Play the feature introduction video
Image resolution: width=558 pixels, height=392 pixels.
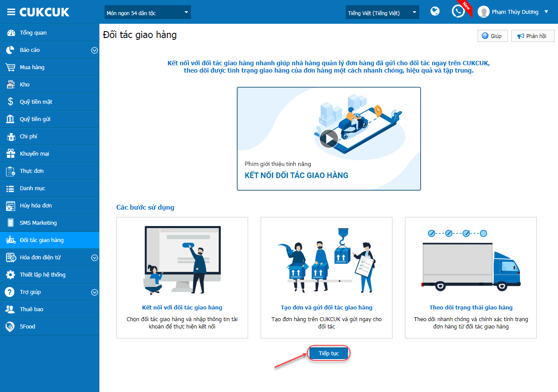point(329,139)
